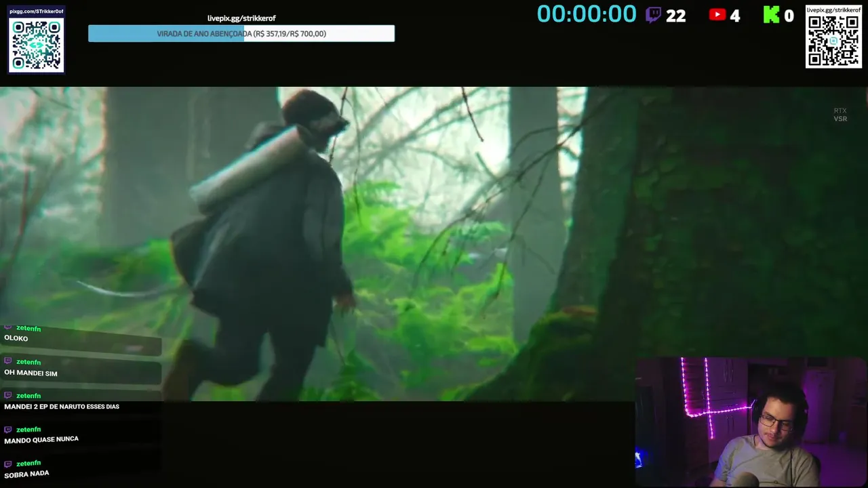Click the livepix.gg/strikkerof label above the right QR code
The height and width of the screenshot is (488, 868).
(x=833, y=10)
